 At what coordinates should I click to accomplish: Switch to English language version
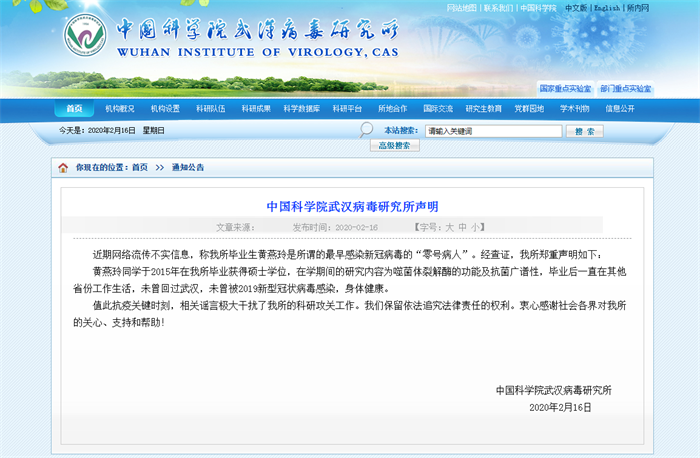[x=607, y=8]
